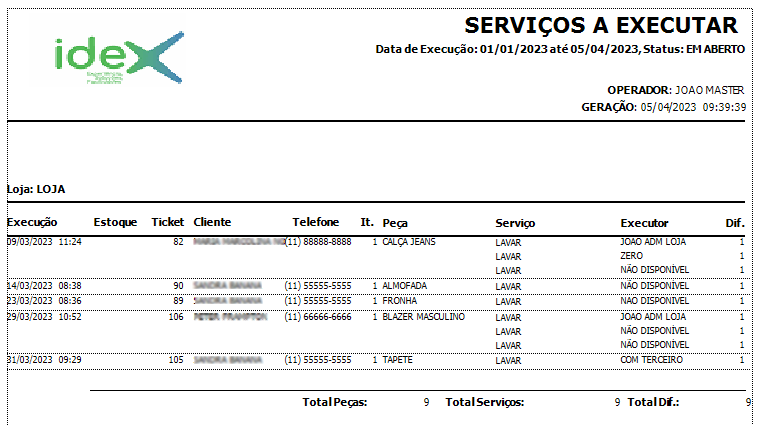
Task: Click ticket number 106
Action: point(176,317)
